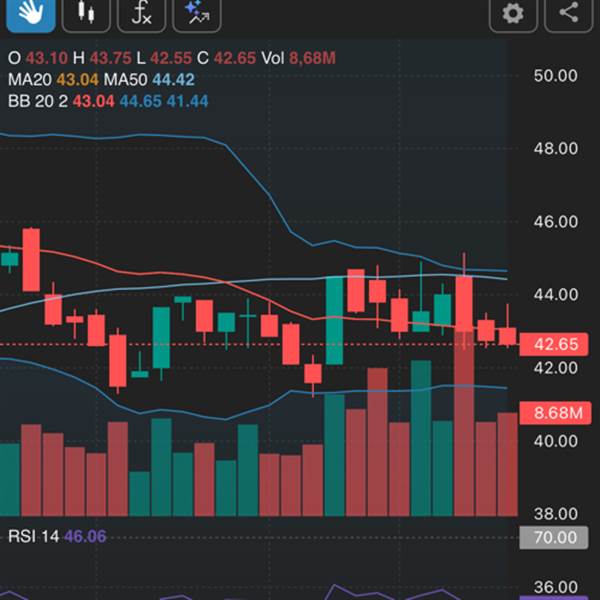
Task: Click the sparkle trend analysis icon
Action: tap(196, 13)
